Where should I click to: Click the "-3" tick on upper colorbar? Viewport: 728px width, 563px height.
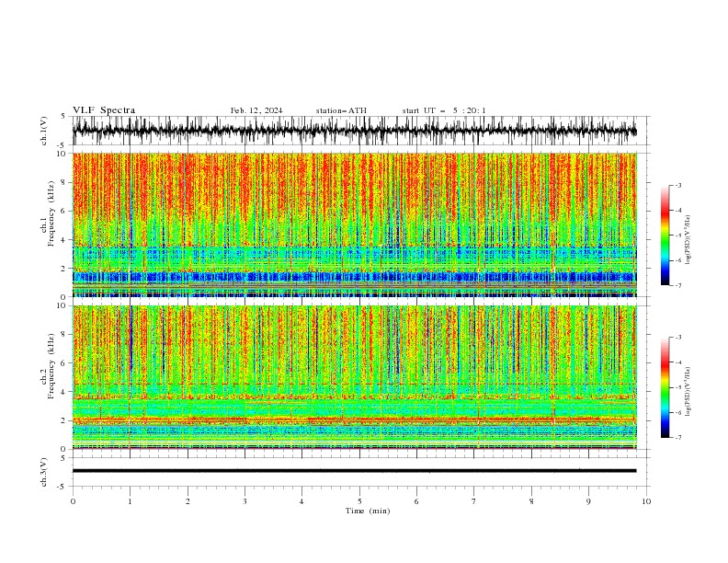click(677, 185)
